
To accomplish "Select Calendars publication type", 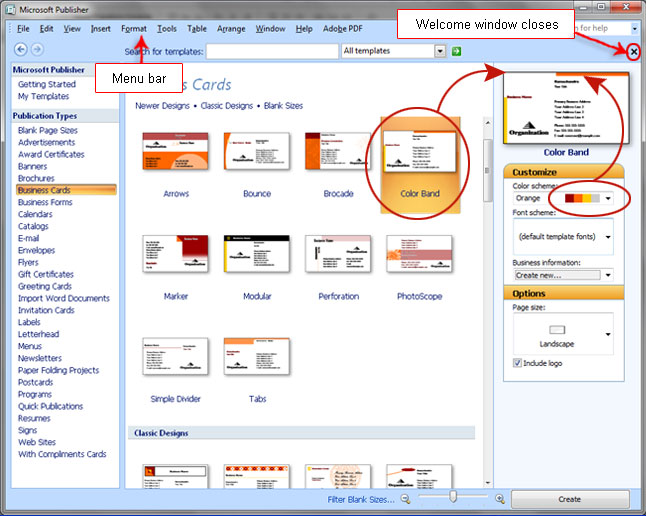I will [x=35, y=214].
